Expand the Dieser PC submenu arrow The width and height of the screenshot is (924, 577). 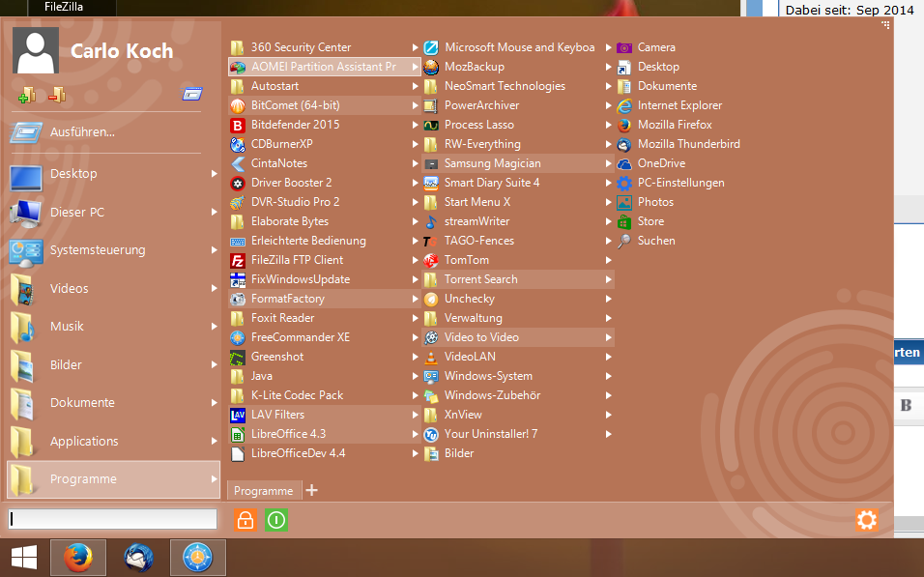coord(214,213)
